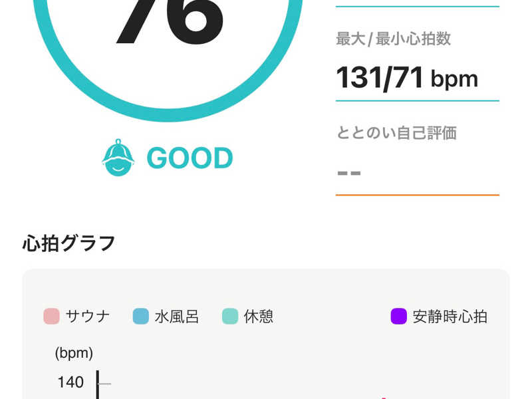Tap the large score number 76
Image resolution: width=532 pixels, height=399 pixels.
click(168, 20)
